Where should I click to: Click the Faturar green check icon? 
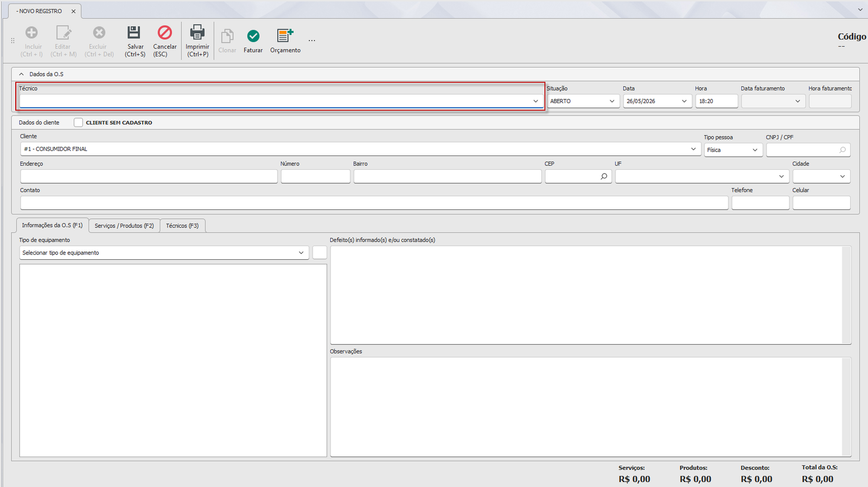click(253, 36)
